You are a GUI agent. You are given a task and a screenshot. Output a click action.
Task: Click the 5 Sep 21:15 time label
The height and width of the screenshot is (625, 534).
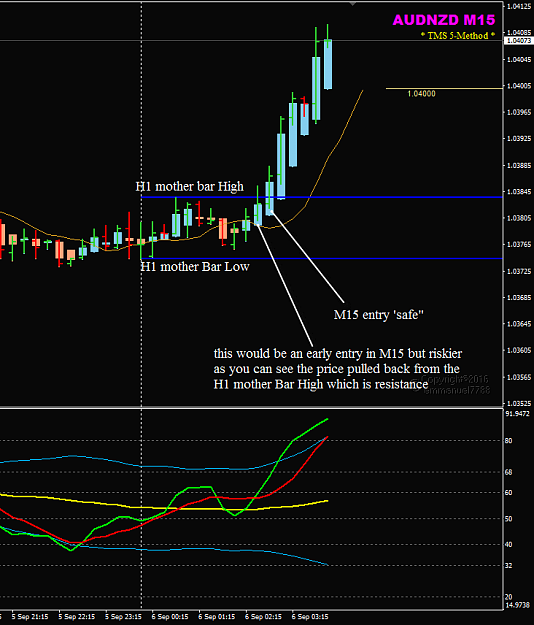point(30,617)
